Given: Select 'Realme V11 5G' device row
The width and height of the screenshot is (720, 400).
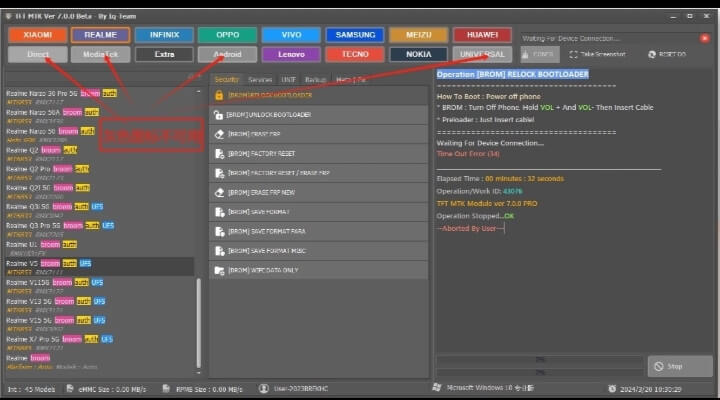Looking at the screenshot, I should (100, 286).
